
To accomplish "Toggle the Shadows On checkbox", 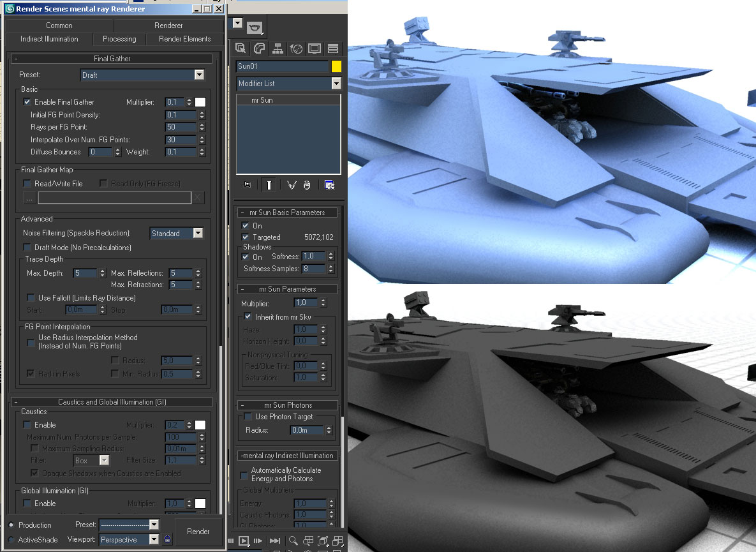I will point(246,257).
